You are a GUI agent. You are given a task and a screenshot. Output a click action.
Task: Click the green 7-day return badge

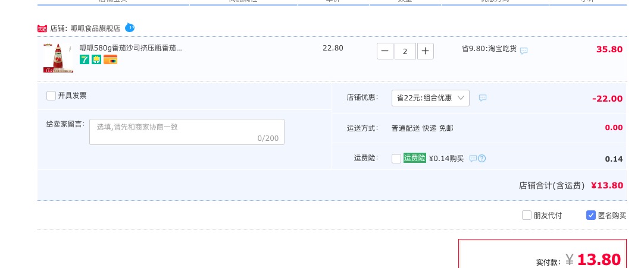click(85, 59)
